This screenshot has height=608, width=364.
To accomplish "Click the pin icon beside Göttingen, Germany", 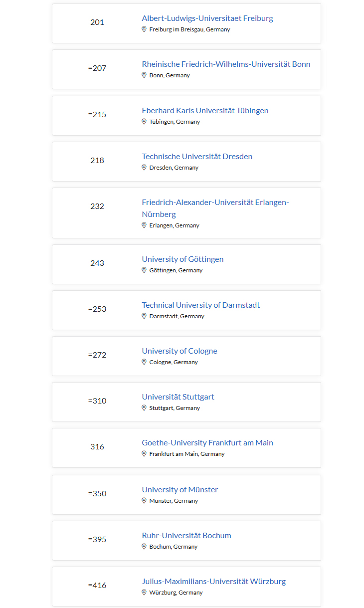I will coord(144,270).
